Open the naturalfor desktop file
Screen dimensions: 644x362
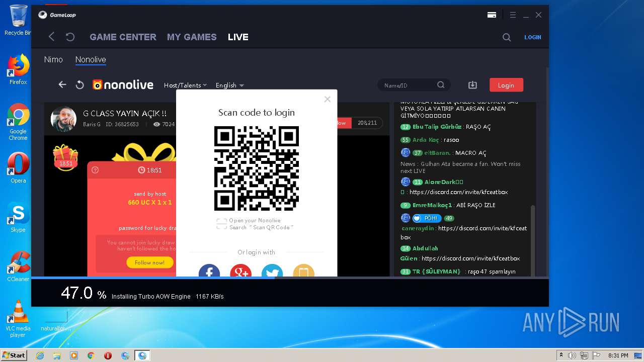click(56, 320)
